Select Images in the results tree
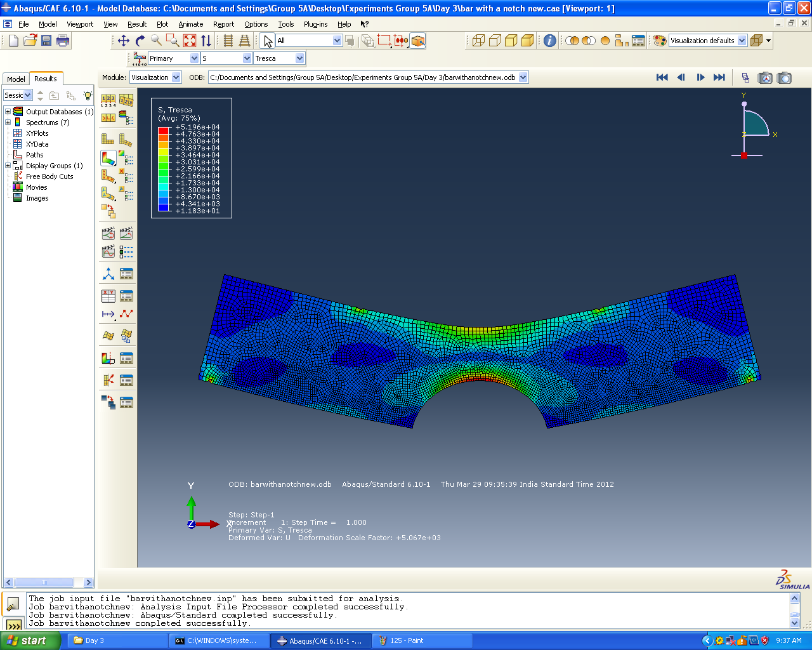Viewport: 812px width, 650px height. click(x=37, y=198)
